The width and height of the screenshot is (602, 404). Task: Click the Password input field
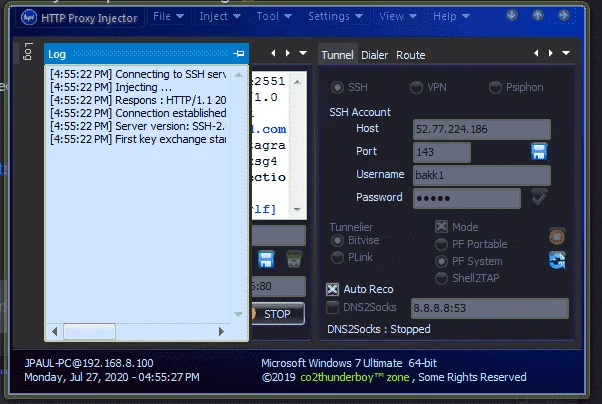click(x=466, y=198)
